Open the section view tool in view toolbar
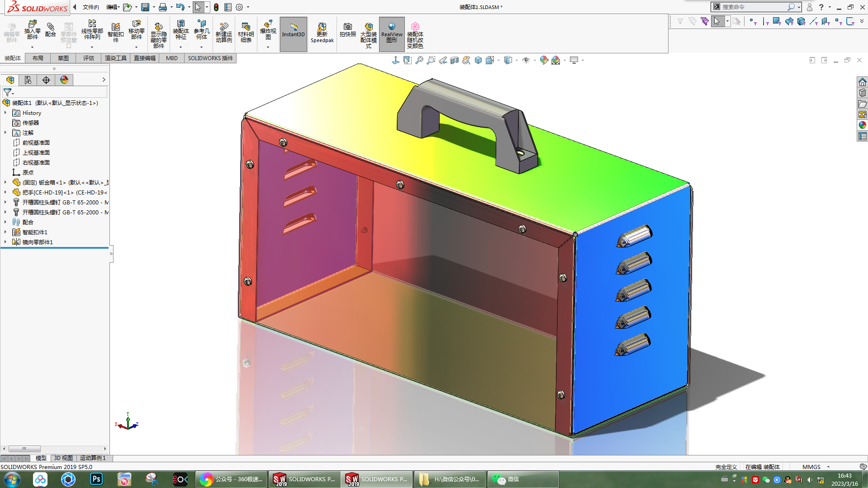Screen dimensions: 868x488 pyautogui.click(x=455, y=60)
